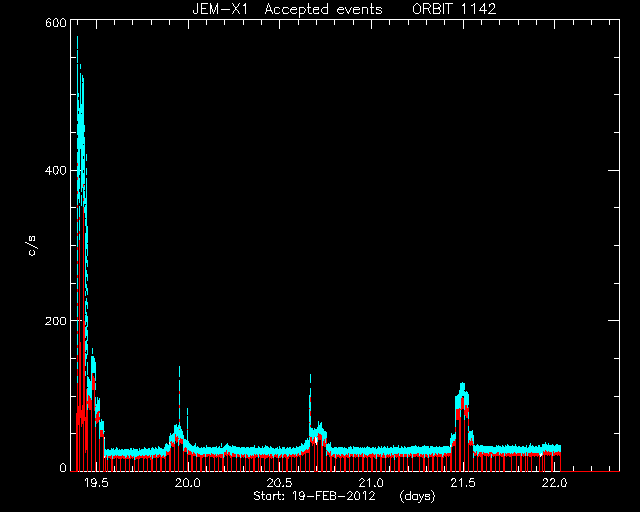This screenshot has height=512, width=640.
Task: Click the 0 y-axis tick label
Action: coord(63,467)
